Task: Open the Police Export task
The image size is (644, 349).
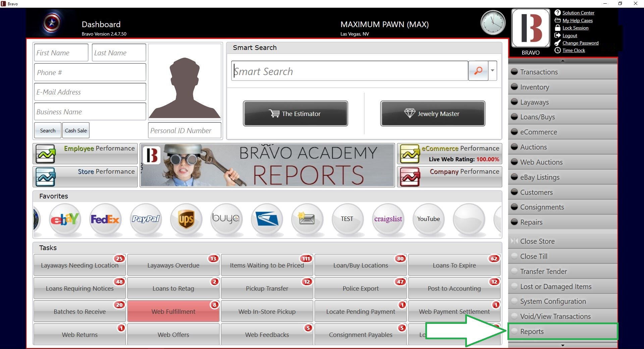Action: point(361,288)
